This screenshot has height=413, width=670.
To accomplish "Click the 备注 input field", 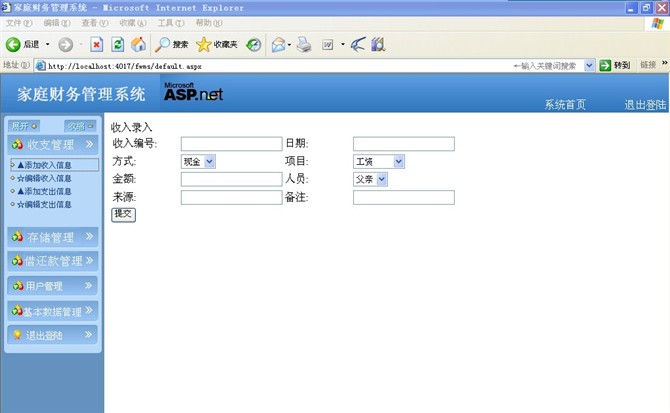I will (404, 197).
